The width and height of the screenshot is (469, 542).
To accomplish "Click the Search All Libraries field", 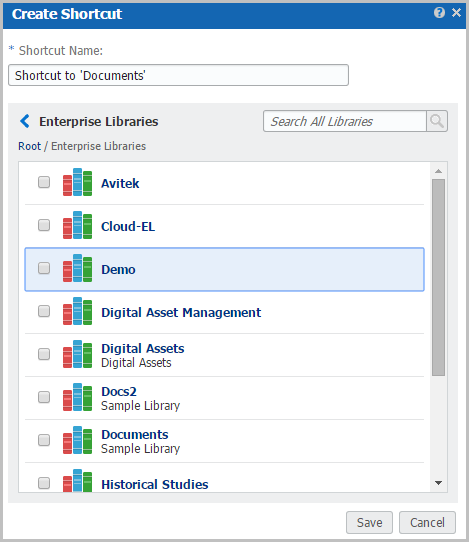I will point(345,121).
